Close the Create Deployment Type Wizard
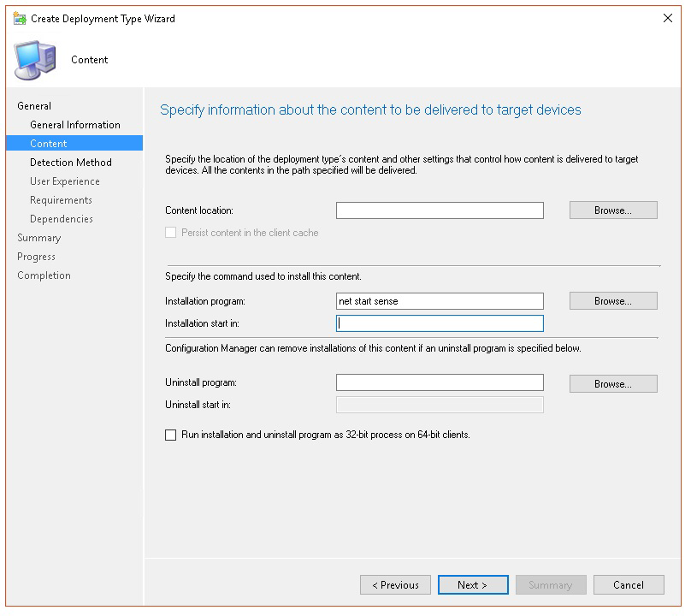Image resolution: width=691 pixels, height=616 pixels. (667, 18)
